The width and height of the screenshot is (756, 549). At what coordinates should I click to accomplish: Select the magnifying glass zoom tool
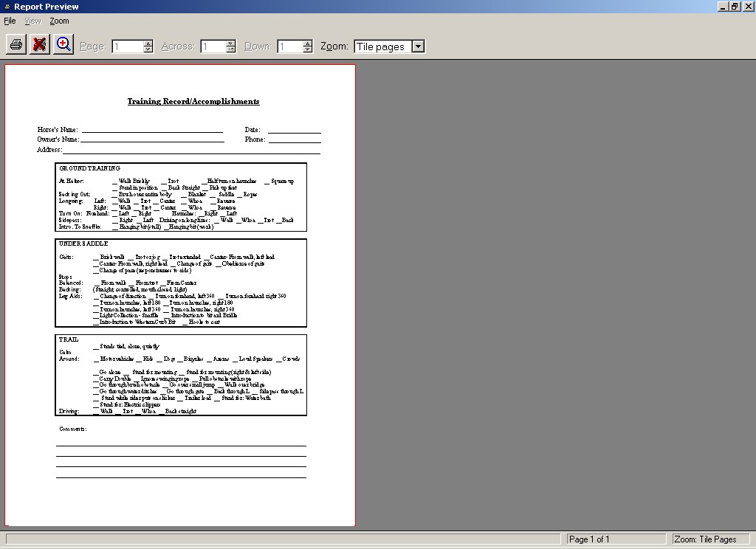pyautogui.click(x=63, y=45)
